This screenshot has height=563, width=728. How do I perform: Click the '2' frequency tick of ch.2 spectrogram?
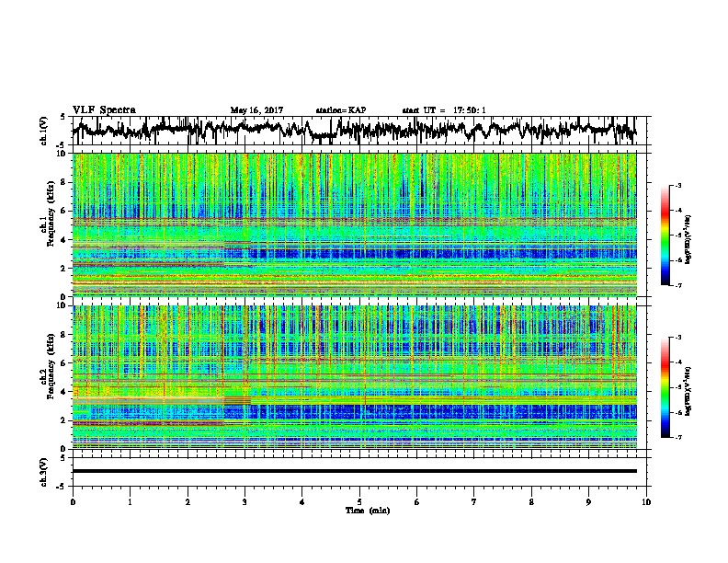coord(64,420)
